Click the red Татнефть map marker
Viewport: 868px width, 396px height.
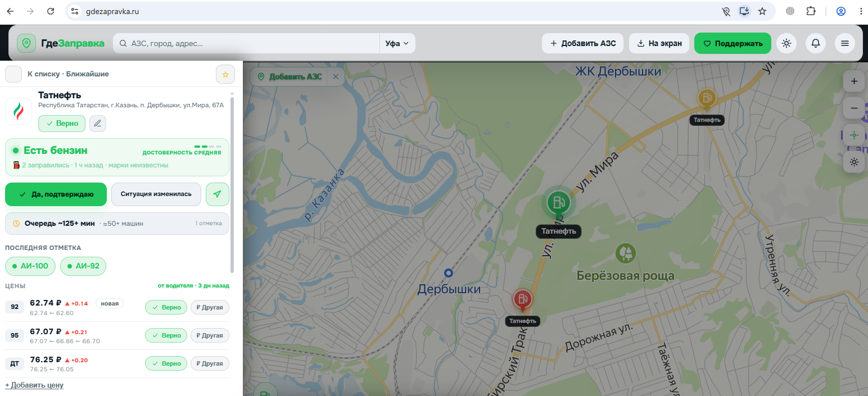522,301
